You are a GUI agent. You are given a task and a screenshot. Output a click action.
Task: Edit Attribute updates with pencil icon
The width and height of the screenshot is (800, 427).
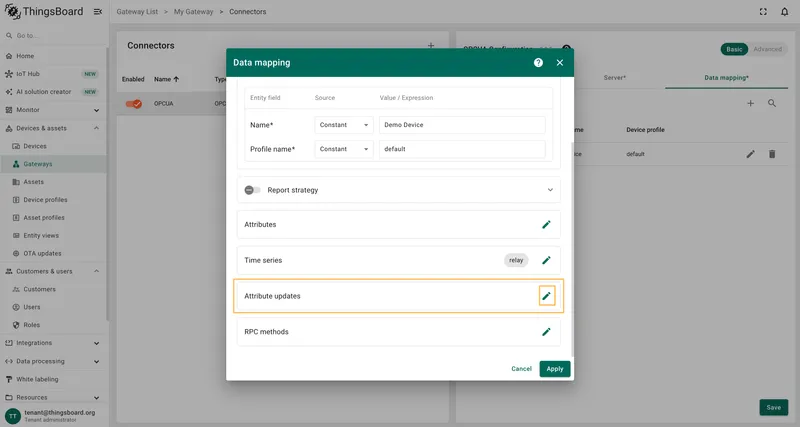[x=546, y=296]
